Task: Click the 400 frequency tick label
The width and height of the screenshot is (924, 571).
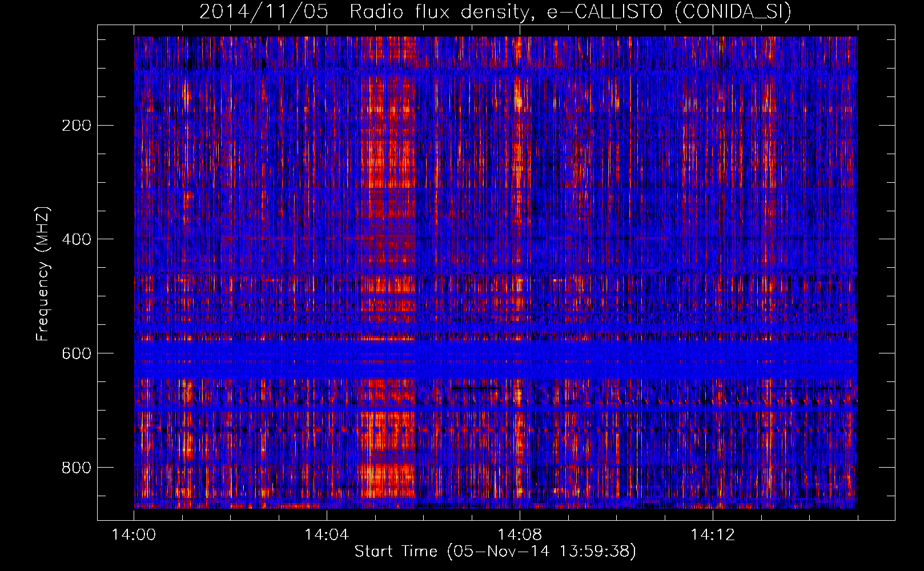Action: tap(76, 239)
